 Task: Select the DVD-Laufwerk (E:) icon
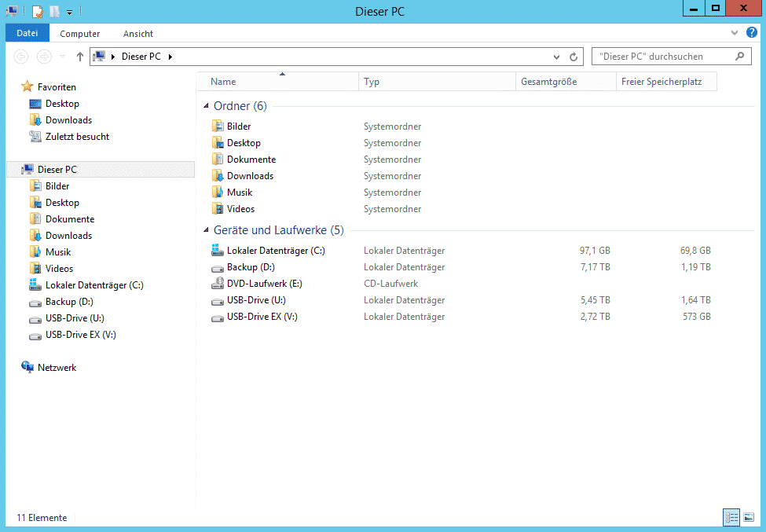[218, 284]
